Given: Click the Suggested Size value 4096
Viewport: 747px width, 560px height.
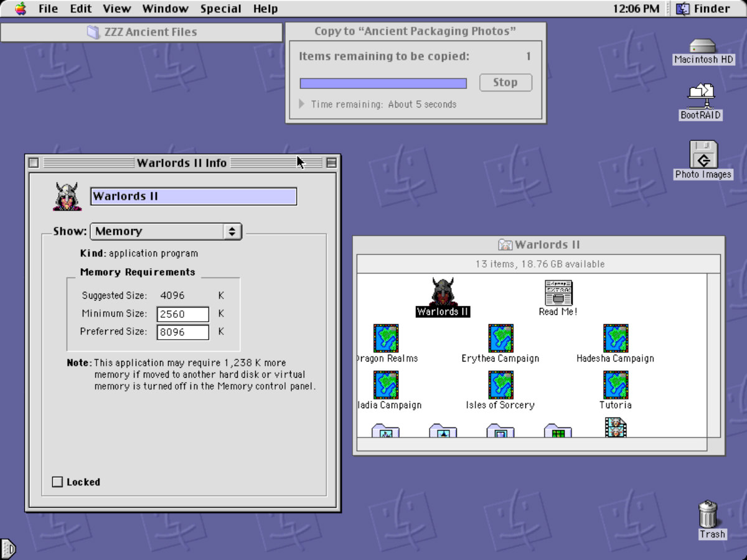Looking at the screenshot, I should (x=172, y=296).
